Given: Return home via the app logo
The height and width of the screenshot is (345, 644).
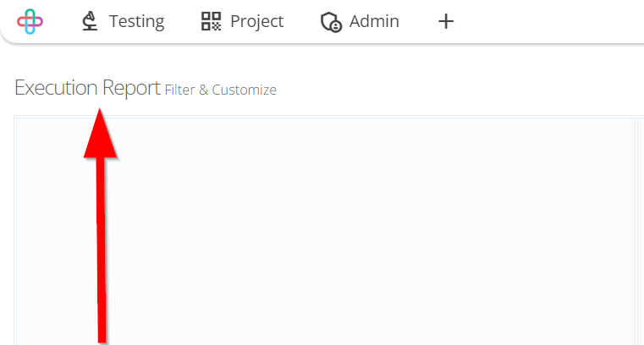Looking at the screenshot, I should [x=30, y=21].
